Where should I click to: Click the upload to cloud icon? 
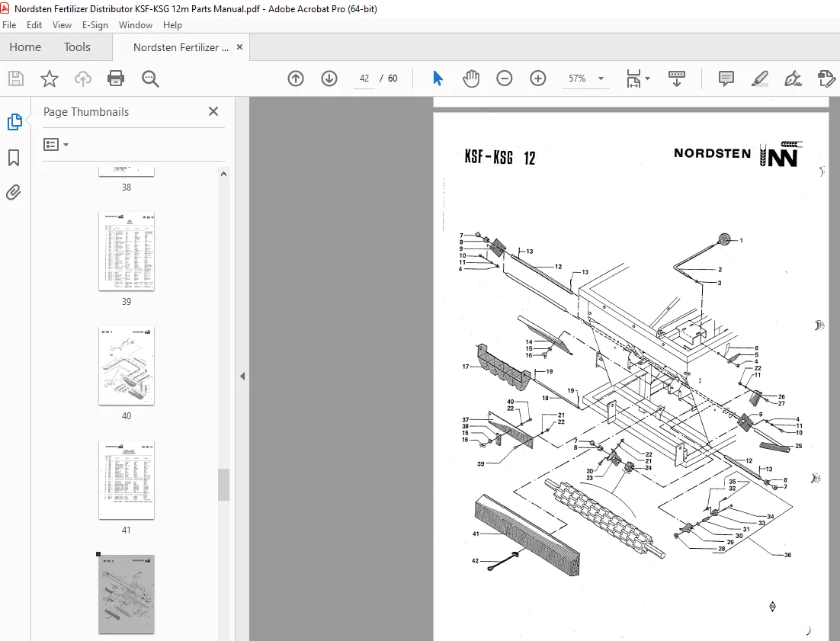[x=82, y=79]
